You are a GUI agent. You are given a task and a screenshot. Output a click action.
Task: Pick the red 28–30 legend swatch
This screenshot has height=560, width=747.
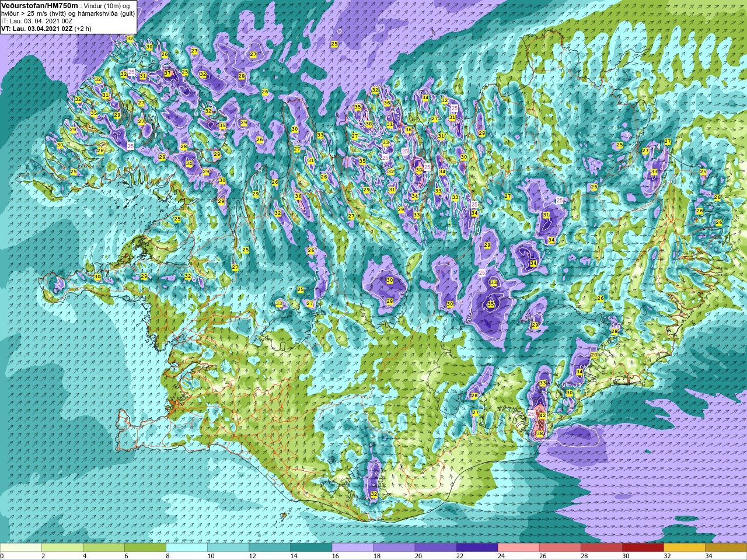tap(601, 548)
